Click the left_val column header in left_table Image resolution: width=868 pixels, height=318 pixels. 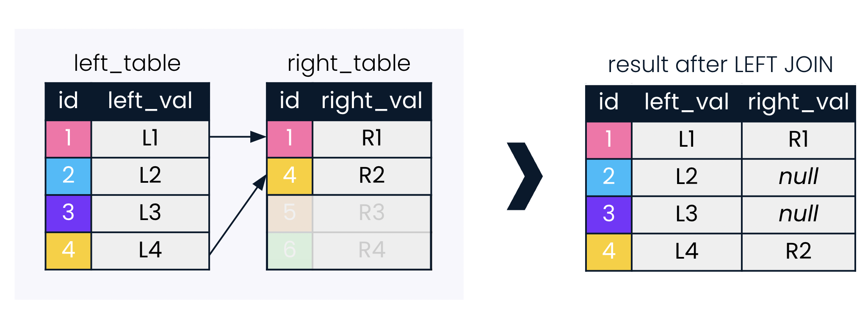150,101
